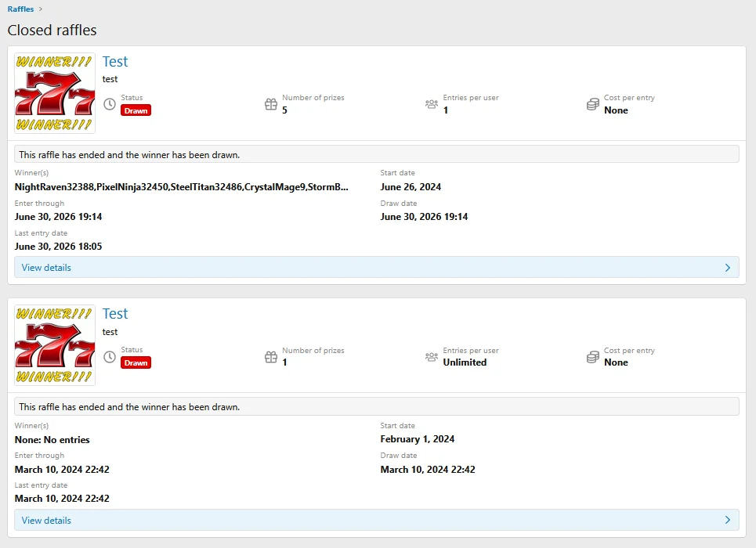Screen dimensions: 756x548
Task: Open the Raffles breadcrumb link
Action: [x=20, y=9]
